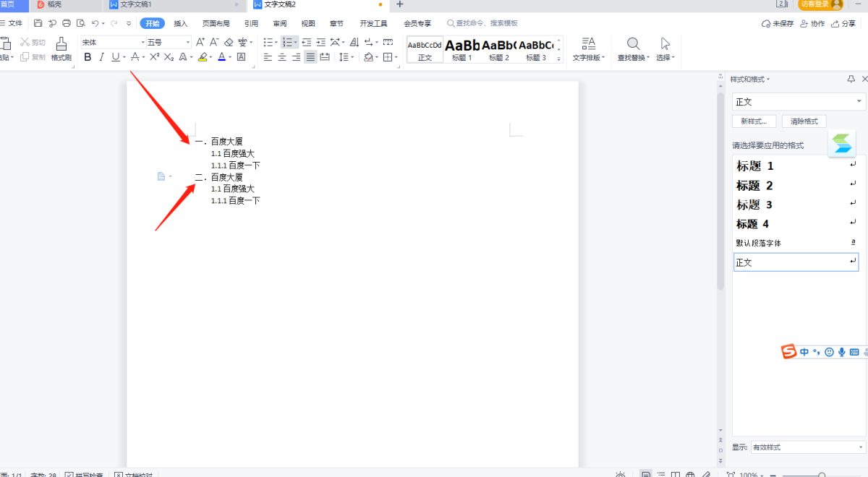Pin the Styles and Formatting pane
This screenshot has height=477, width=868.
(x=851, y=79)
